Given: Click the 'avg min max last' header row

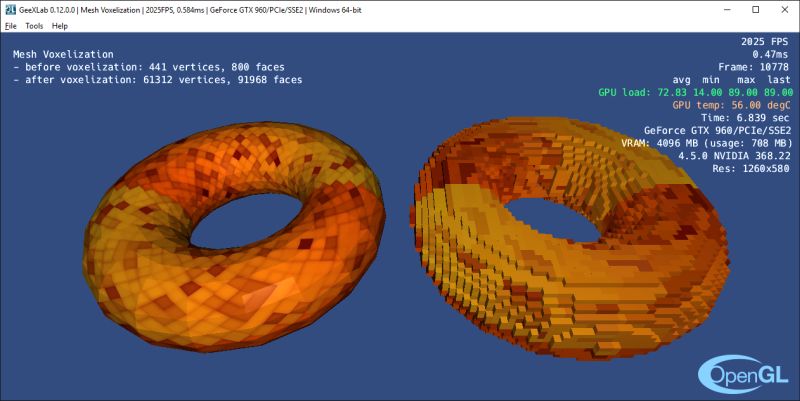Looking at the screenshot, I should click(732, 80).
